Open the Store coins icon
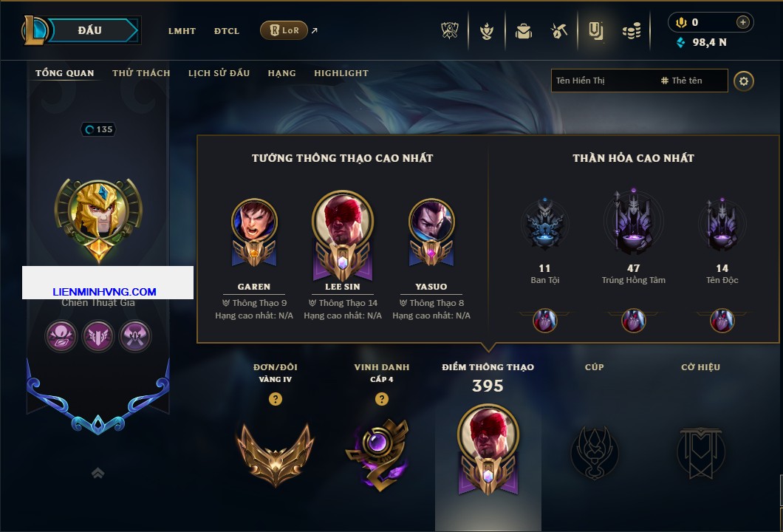 (632, 31)
